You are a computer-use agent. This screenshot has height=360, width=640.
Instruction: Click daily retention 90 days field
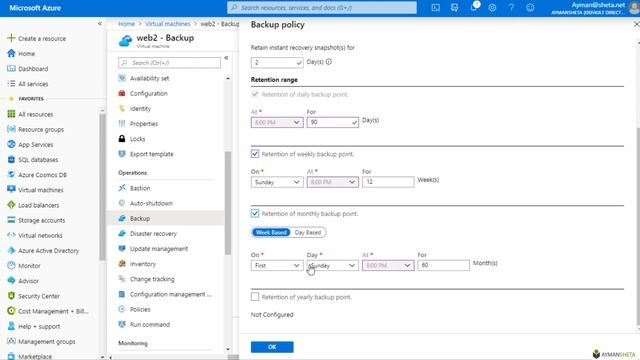click(x=333, y=122)
